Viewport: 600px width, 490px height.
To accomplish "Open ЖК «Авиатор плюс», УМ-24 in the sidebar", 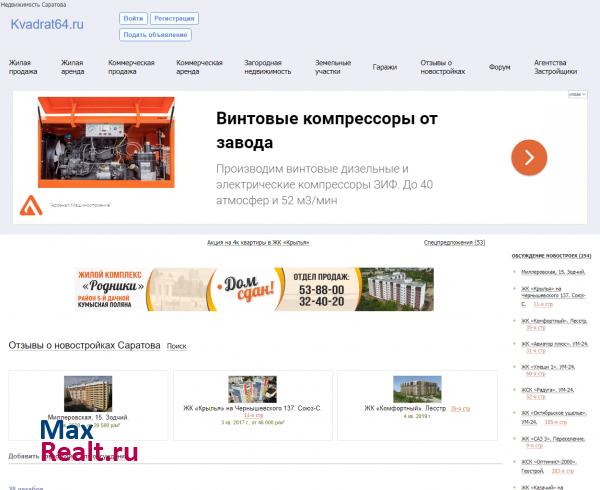I will 554,344.
